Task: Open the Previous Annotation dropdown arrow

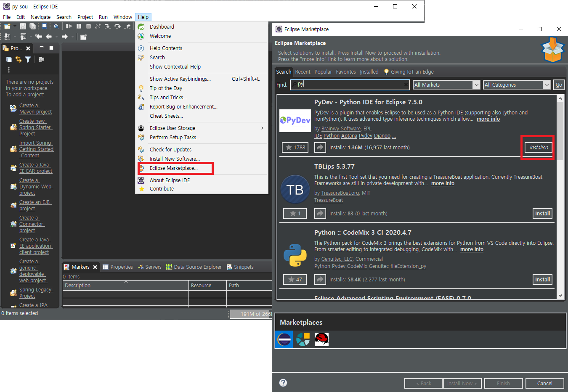Action: [31, 37]
